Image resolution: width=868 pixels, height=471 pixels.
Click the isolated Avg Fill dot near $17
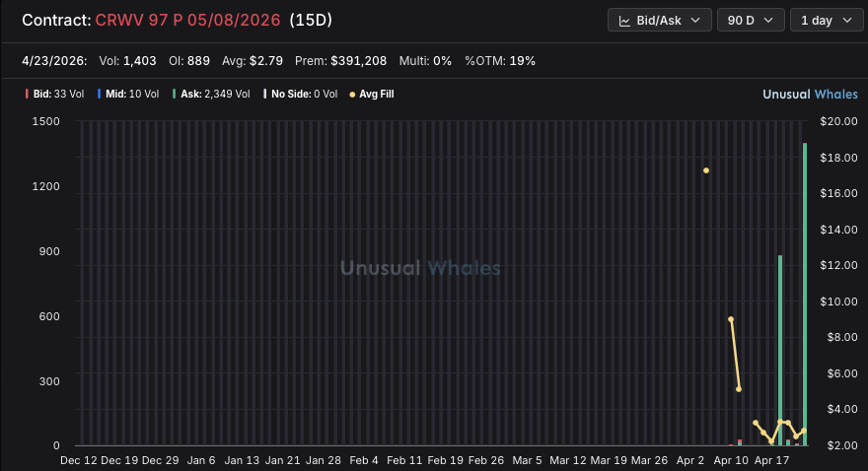pos(706,170)
